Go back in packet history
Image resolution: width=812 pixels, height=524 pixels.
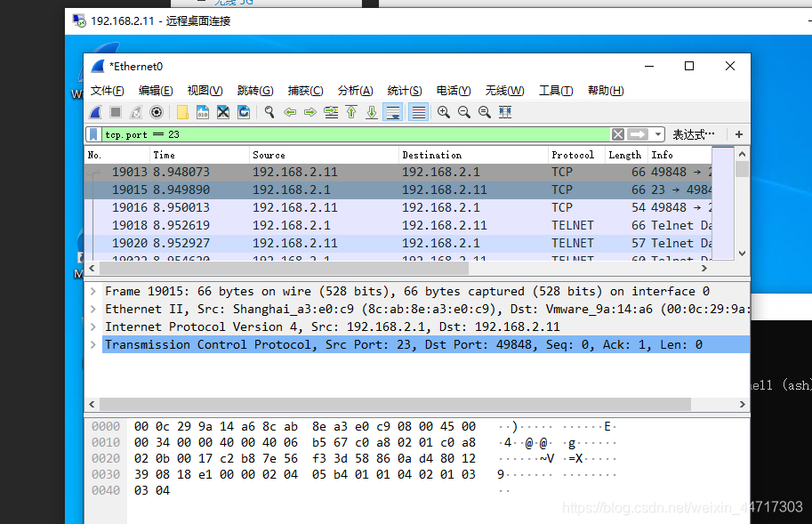coord(290,112)
